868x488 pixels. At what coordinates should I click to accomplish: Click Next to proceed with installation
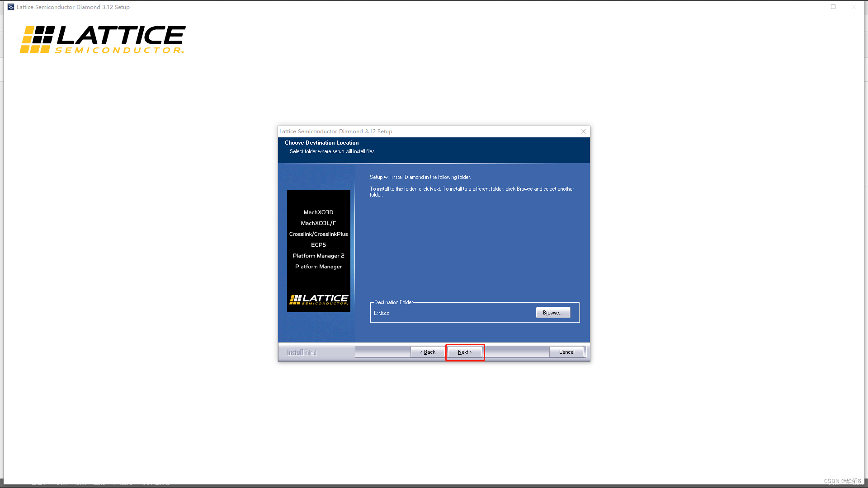point(464,352)
